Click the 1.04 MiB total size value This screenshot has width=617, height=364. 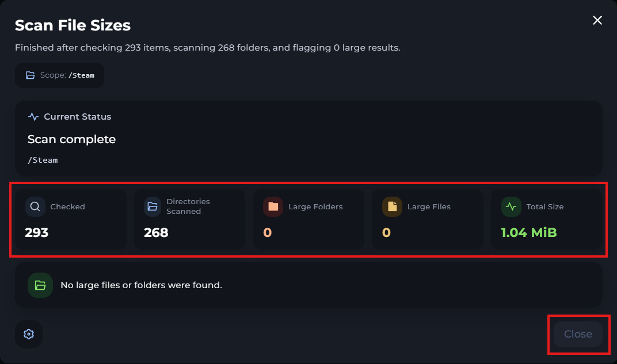529,232
